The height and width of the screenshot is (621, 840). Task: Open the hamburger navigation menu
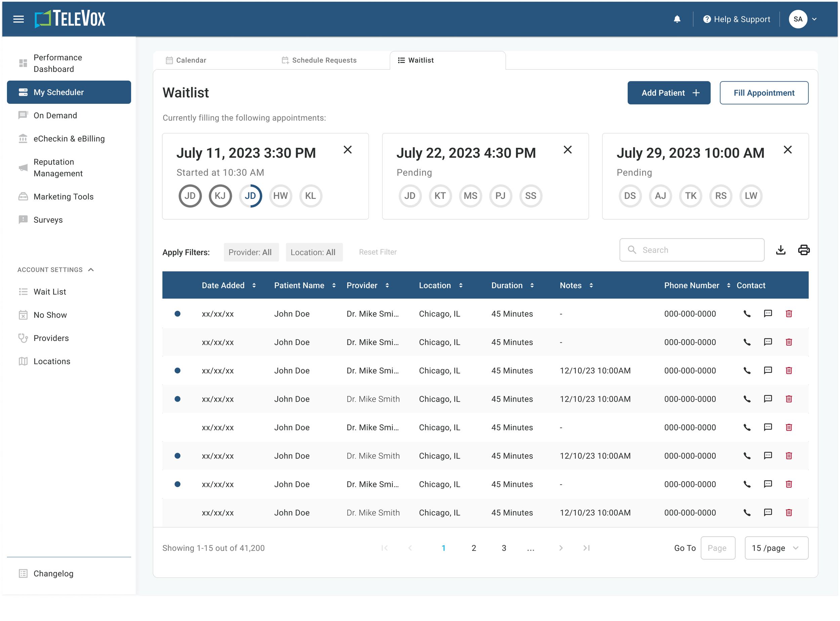[x=18, y=19]
